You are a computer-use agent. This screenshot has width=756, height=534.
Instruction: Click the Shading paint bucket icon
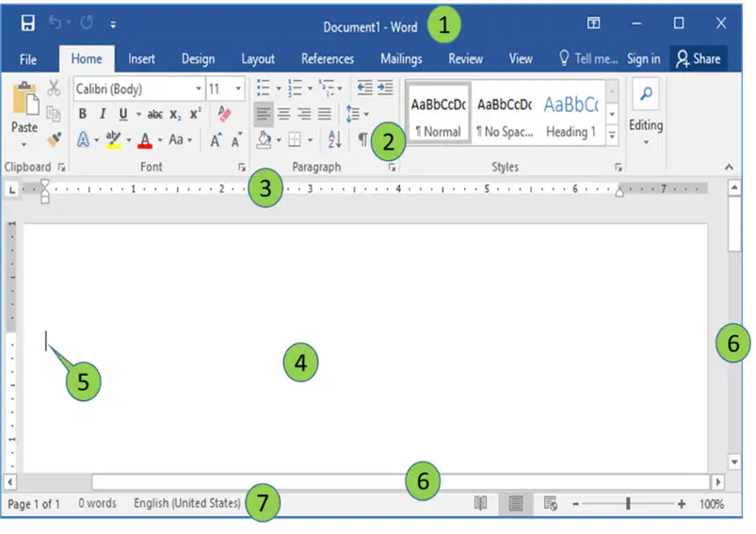pos(264,140)
